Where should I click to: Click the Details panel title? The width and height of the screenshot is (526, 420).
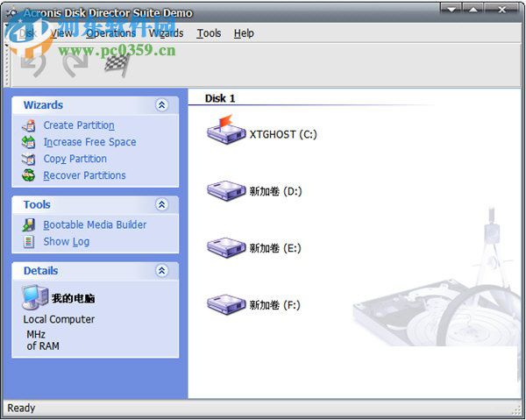tap(40, 270)
